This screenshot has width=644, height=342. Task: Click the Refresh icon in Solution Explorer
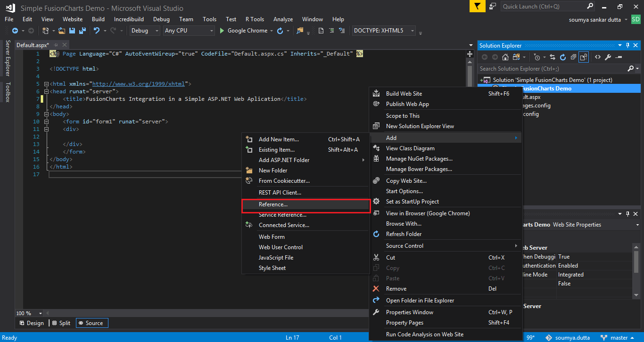point(563,57)
